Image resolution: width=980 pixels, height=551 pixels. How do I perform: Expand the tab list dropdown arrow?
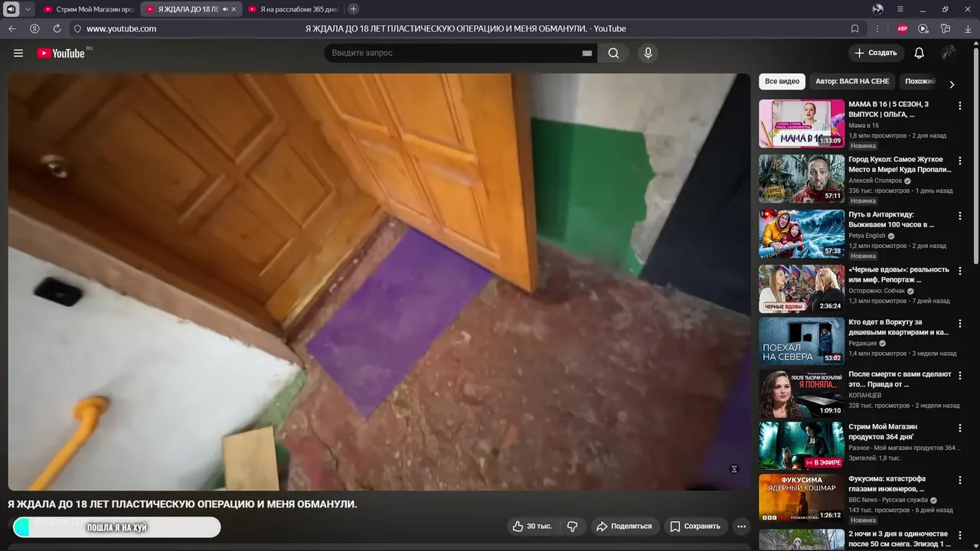pos(28,9)
